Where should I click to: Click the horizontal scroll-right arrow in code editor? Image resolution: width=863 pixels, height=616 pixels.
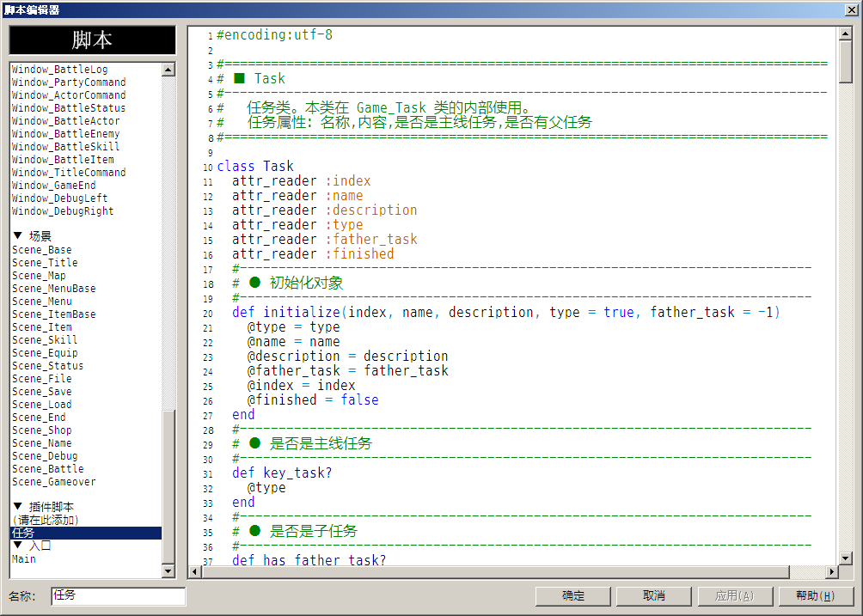tap(832, 572)
